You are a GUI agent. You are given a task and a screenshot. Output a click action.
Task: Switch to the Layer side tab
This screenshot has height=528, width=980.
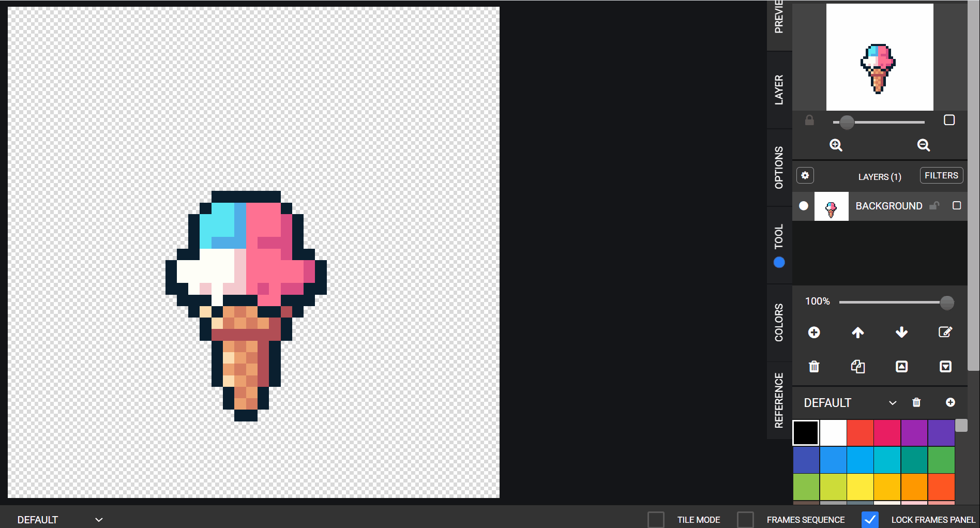tap(779, 90)
